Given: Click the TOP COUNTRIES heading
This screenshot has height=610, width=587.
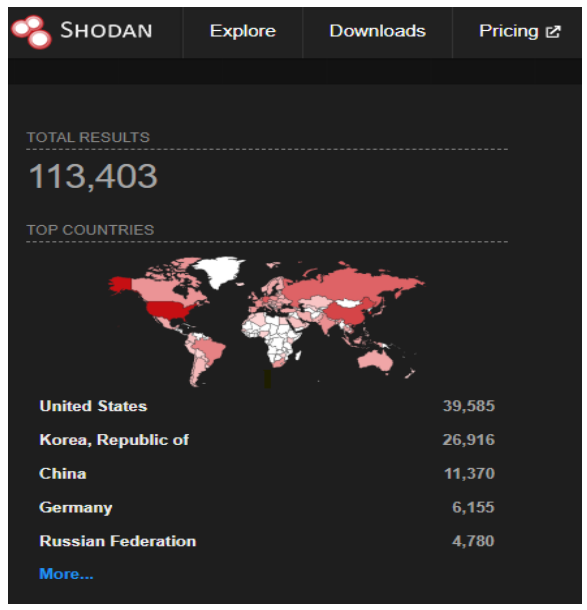Looking at the screenshot, I should (90, 230).
